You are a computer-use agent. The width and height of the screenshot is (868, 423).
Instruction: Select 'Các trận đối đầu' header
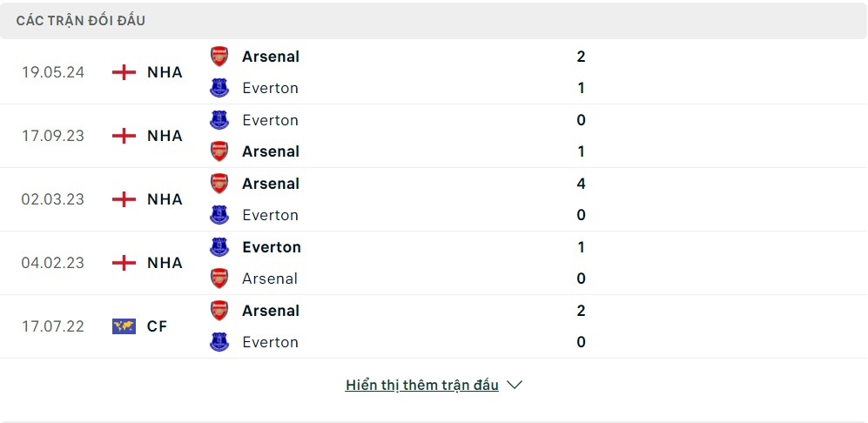81,20
